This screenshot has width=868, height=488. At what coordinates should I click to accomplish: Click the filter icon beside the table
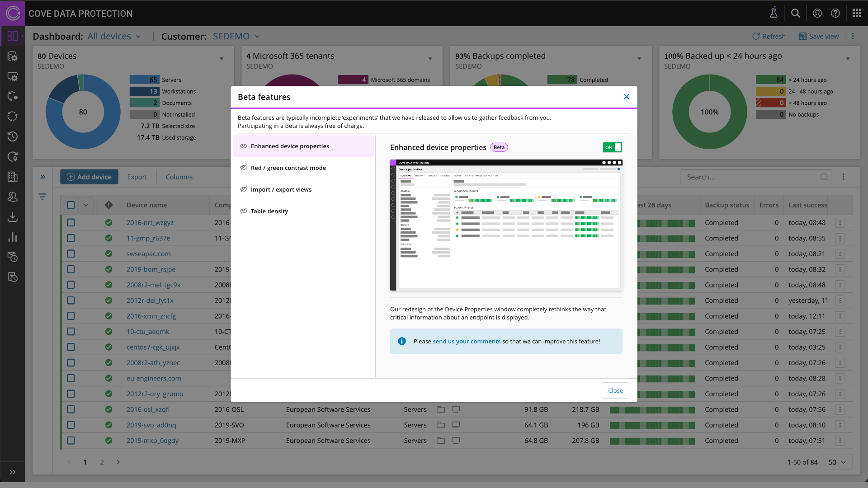(42, 197)
